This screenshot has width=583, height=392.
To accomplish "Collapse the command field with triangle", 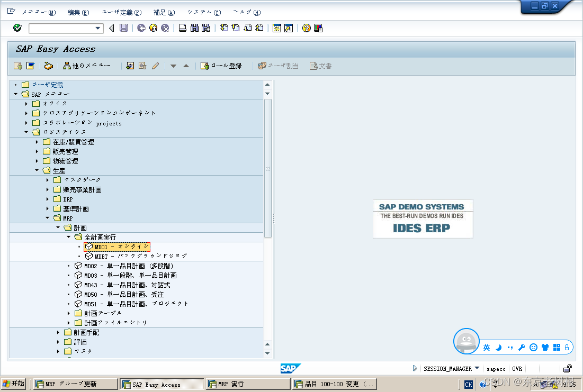I will click(x=111, y=28).
